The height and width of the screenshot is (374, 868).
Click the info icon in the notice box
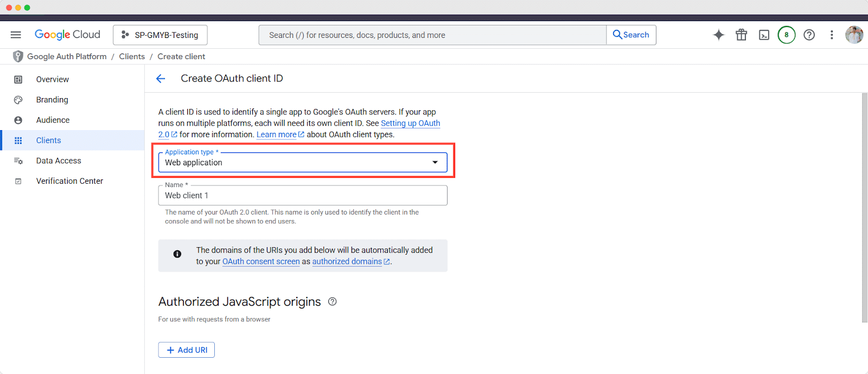177,254
